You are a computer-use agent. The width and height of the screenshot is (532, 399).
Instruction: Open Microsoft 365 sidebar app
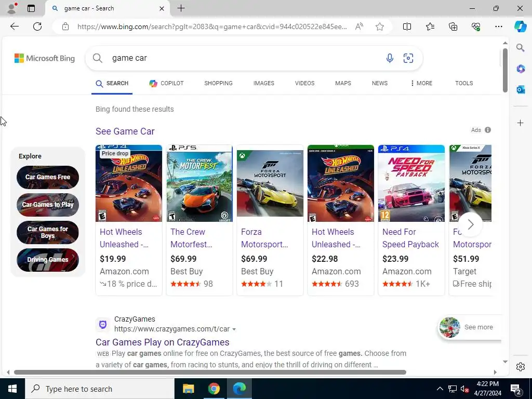tap(521, 69)
